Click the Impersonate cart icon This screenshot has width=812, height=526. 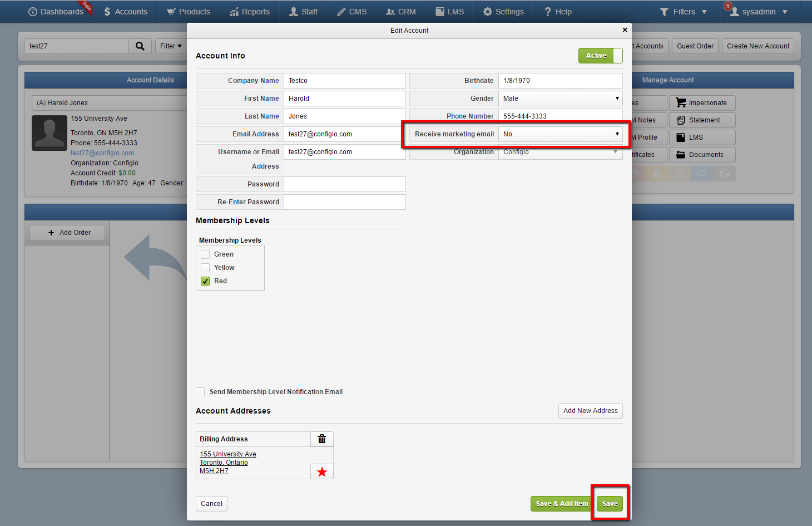[681, 103]
